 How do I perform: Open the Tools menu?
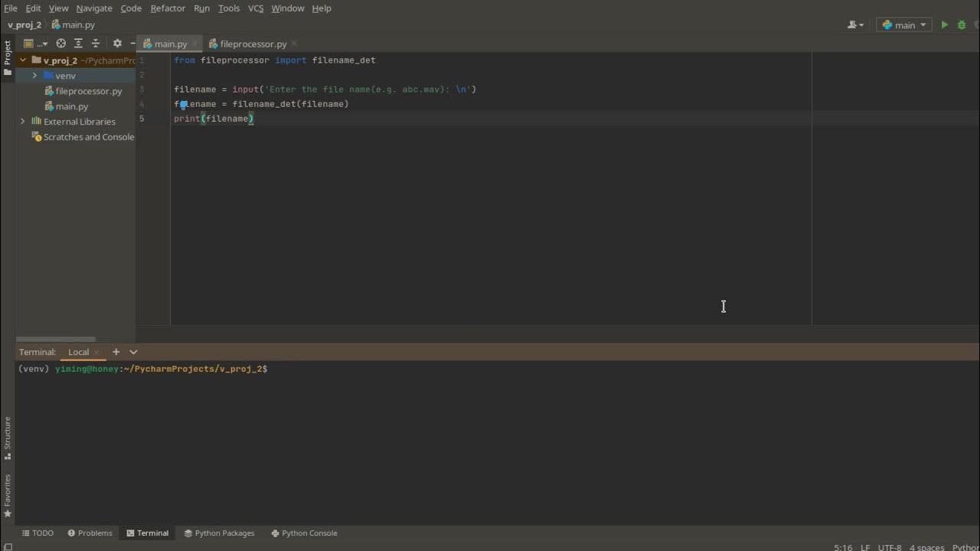229,8
